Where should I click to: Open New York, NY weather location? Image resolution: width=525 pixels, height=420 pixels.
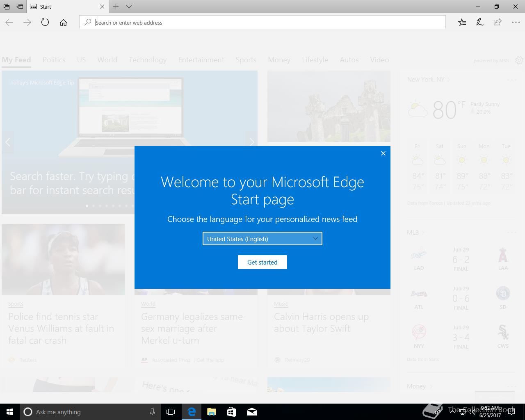coord(429,80)
